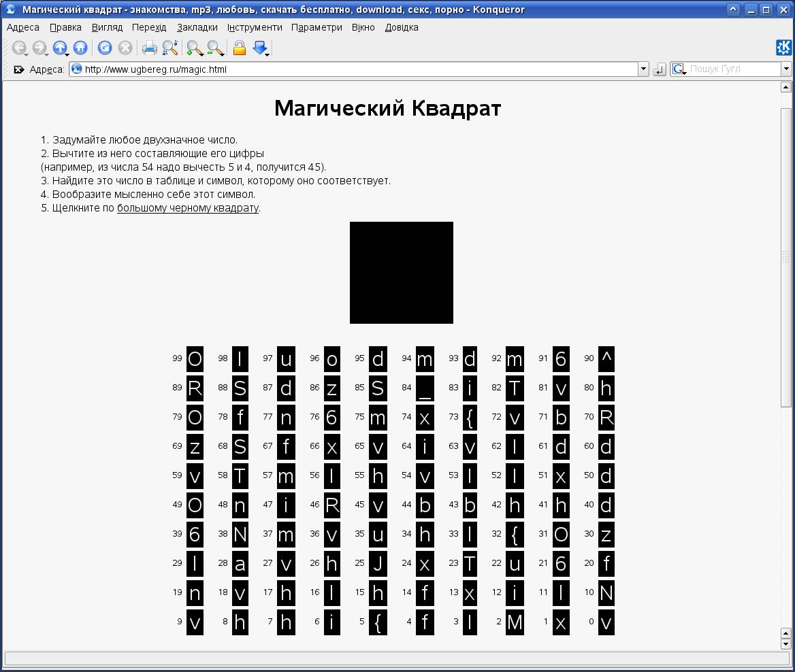Click the Google search engine icon

[679, 69]
